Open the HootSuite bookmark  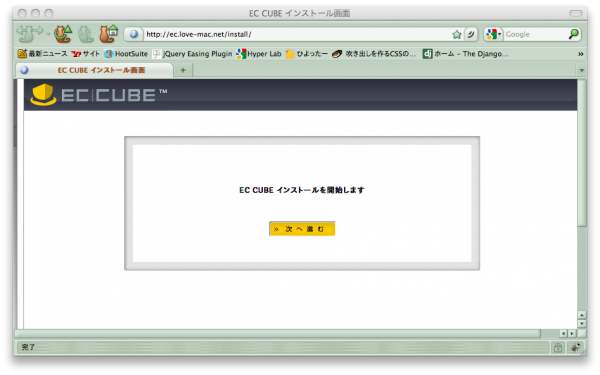click(x=126, y=54)
